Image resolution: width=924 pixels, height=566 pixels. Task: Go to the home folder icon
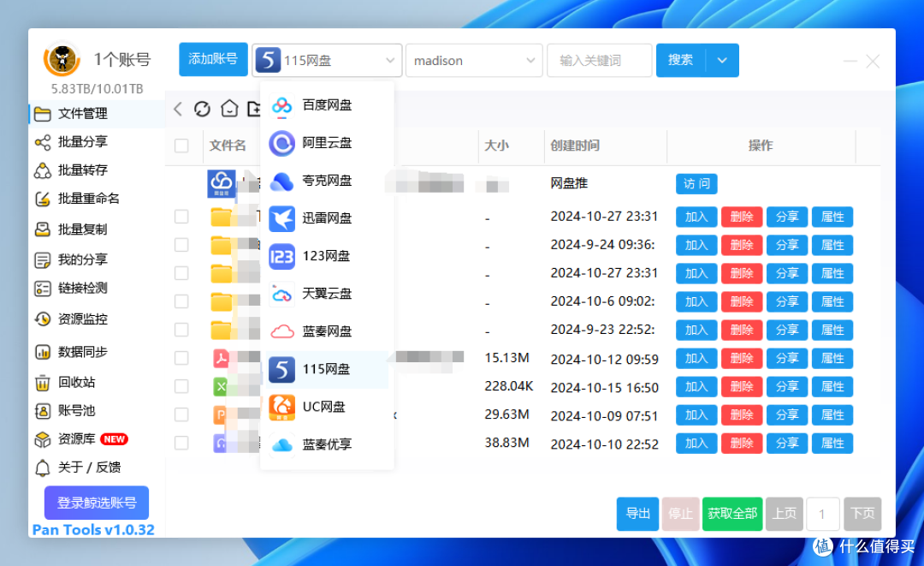pyautogui.click(x=229, y=109)
